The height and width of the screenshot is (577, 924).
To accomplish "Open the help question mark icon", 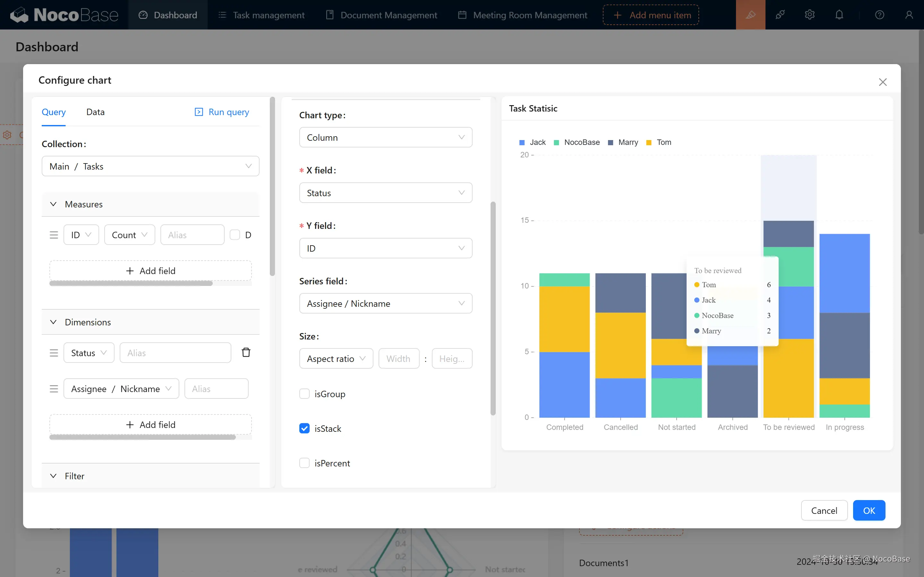I will pos(879,15).
